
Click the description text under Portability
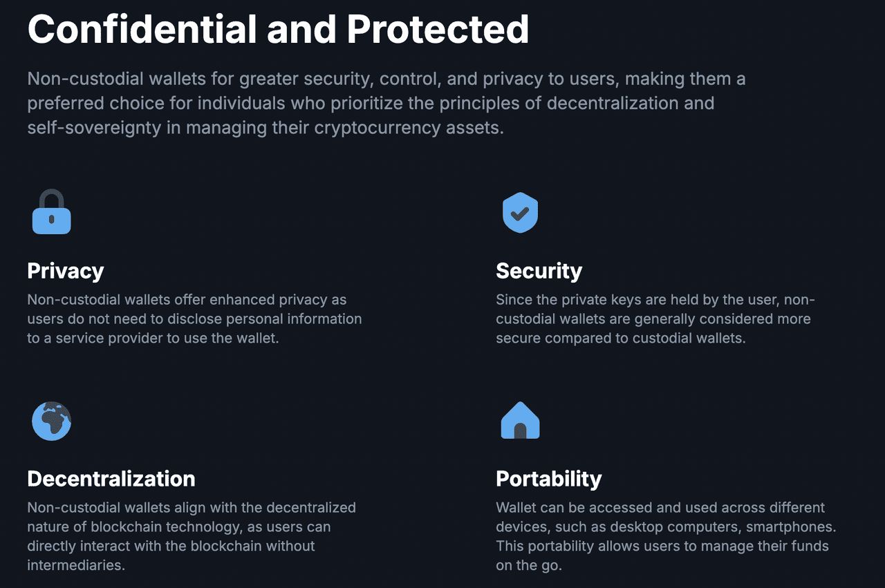pos(666,536)
